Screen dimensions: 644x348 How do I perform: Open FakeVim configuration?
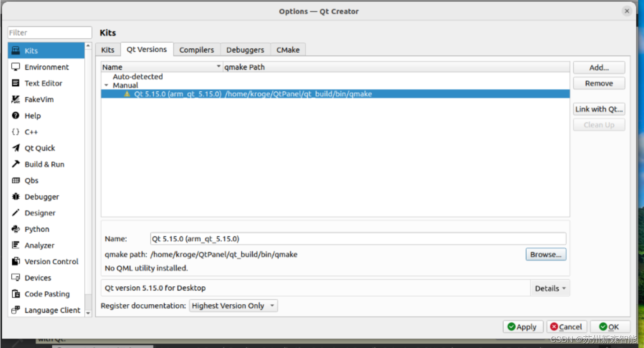tap(40, 99)
